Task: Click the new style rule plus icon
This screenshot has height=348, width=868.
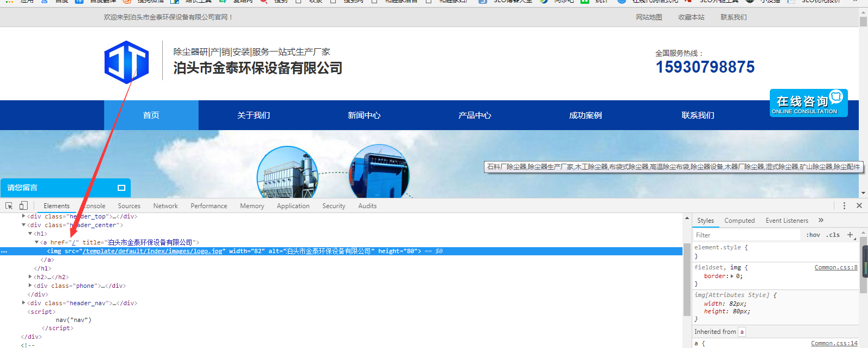Action: click(850, 235)
